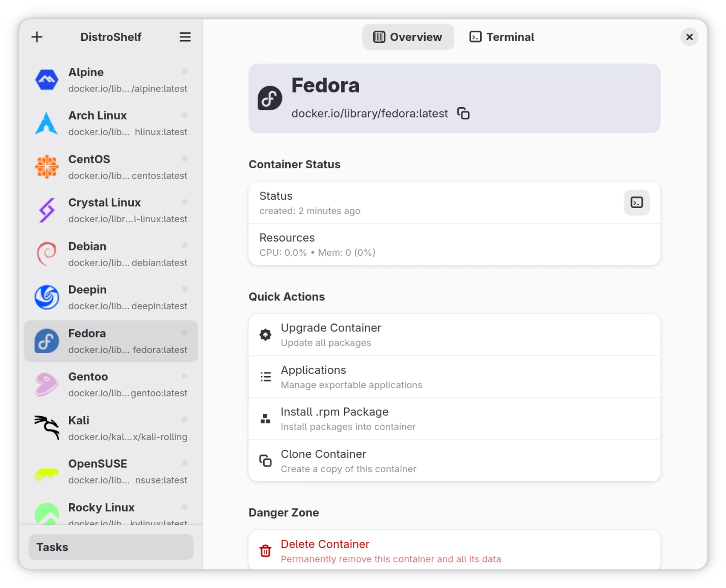Click the Clone Container copy icon
The width and height of the screenshot is (726, 588).
click(x=265, y=461)
